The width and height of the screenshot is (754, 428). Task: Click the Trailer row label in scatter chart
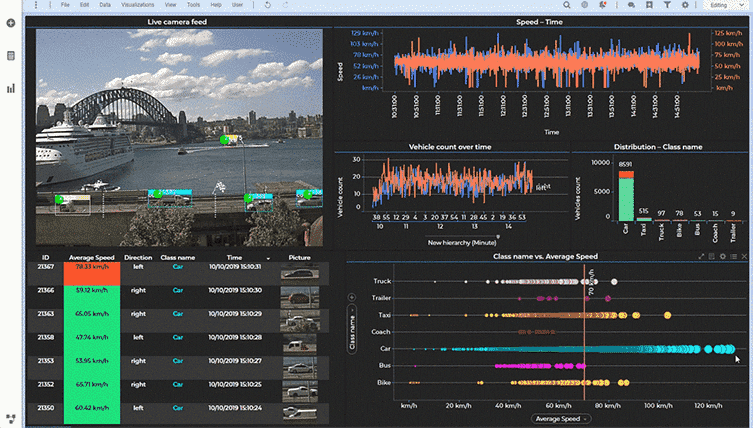381,298
